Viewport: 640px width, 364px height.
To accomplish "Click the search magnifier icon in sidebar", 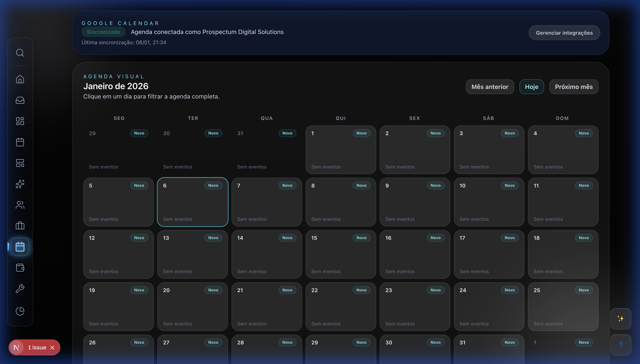I will click(x=20, y=53).
